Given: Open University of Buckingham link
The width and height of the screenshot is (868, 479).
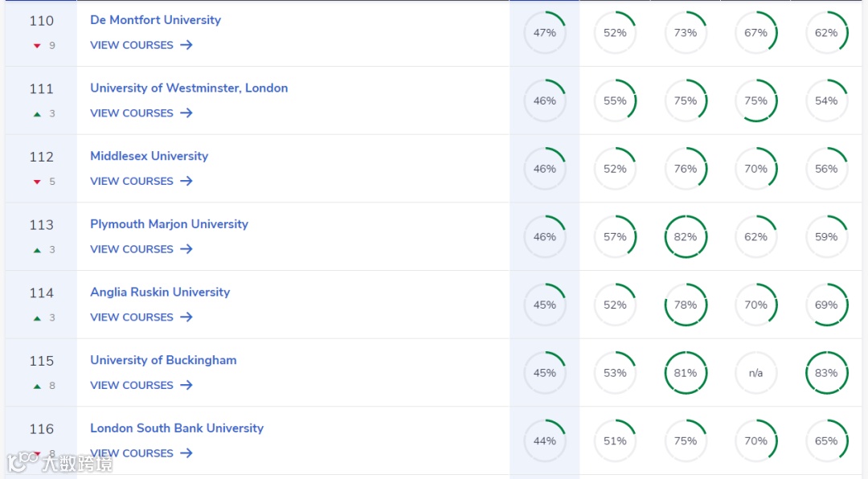Looking at the screenshot, I should pyautogui.click(x=163, y=360).
